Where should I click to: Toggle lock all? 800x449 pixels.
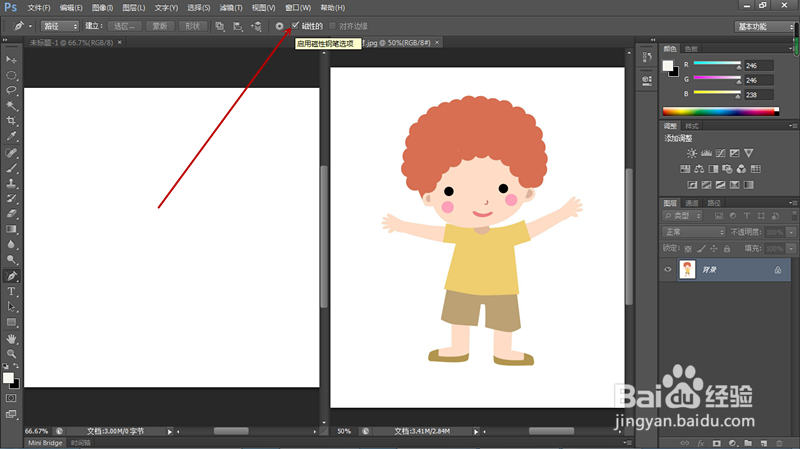(727, 248)
